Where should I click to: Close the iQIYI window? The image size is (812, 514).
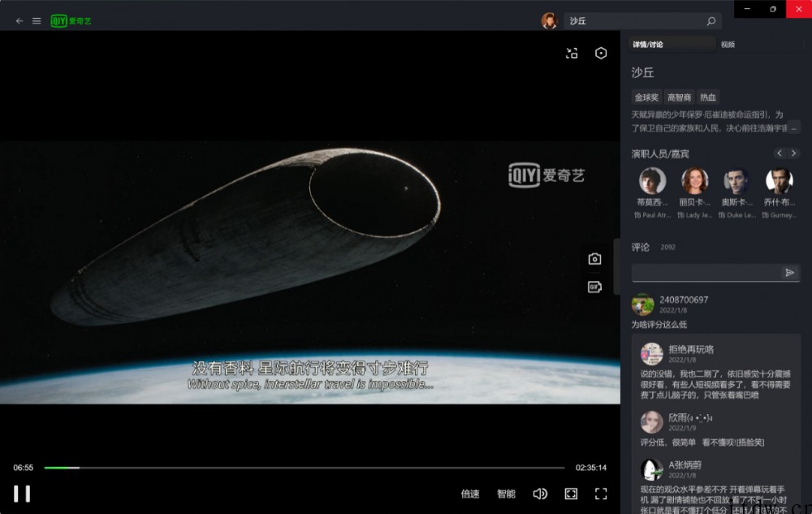point(798,9)
